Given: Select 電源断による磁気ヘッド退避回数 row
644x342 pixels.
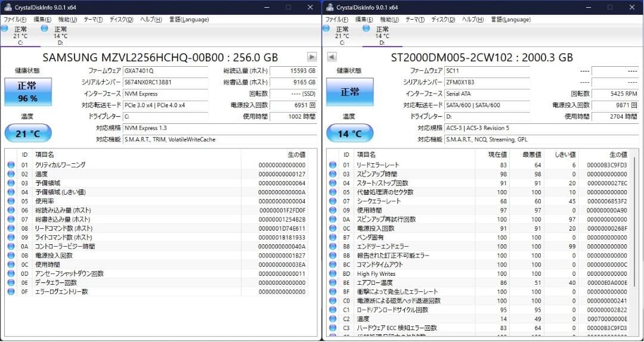Looking at the screenshot, I should click(x=479, y=300).
